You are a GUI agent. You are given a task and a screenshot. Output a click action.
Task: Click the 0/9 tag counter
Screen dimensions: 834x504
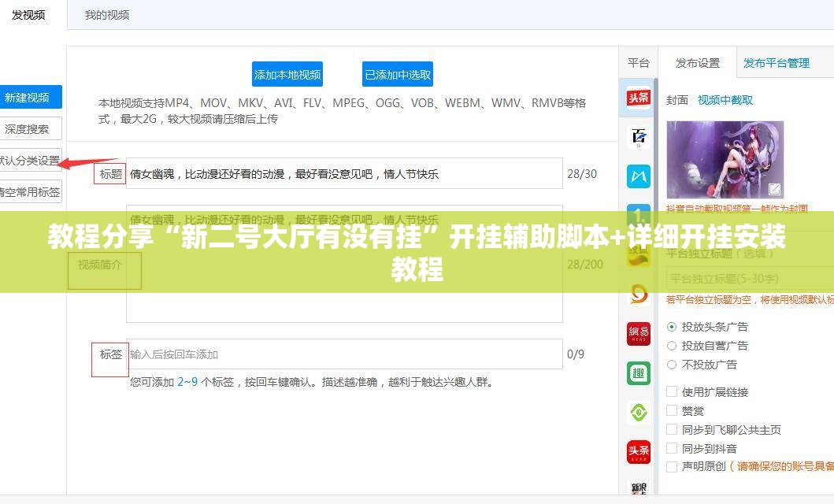coord(576,354)
